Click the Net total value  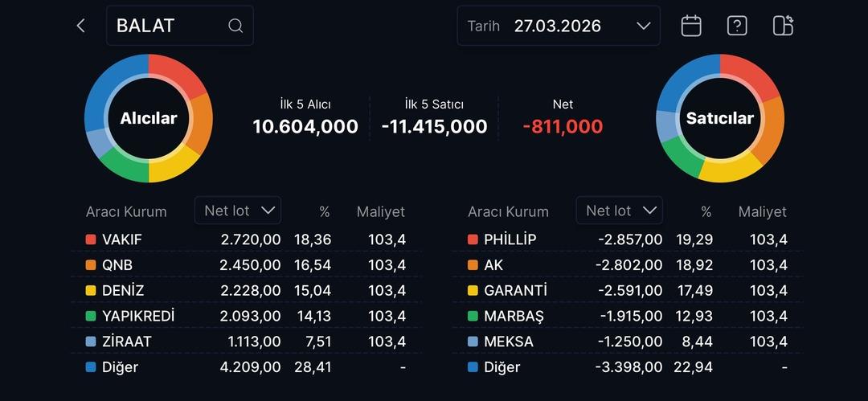[x=563, y=126]
